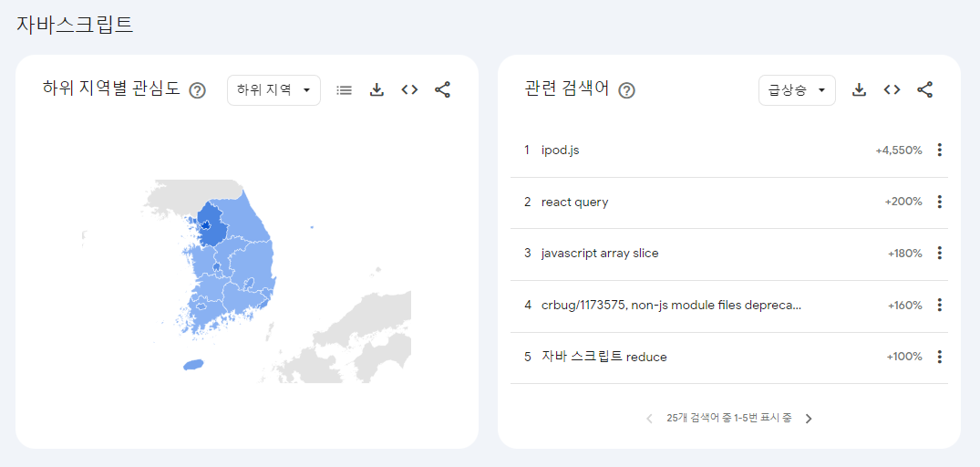
Task: Click the +100% growth value
Action: pos(904,357)
